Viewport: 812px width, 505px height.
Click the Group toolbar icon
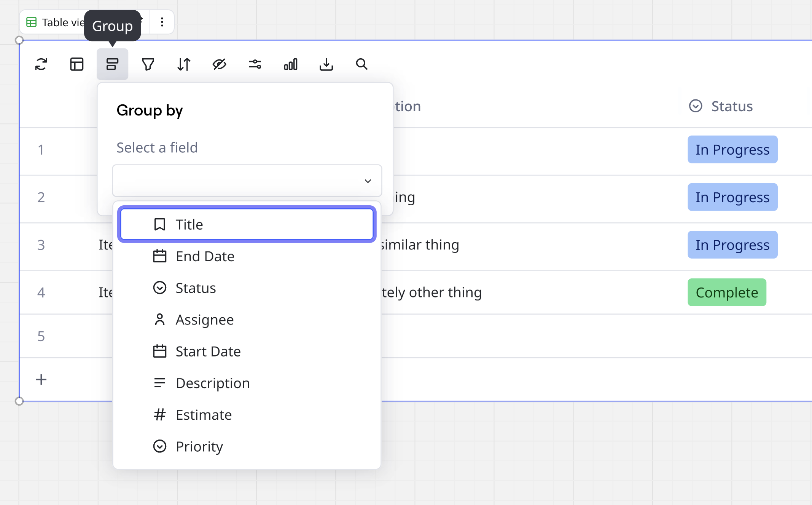point(112,64)
